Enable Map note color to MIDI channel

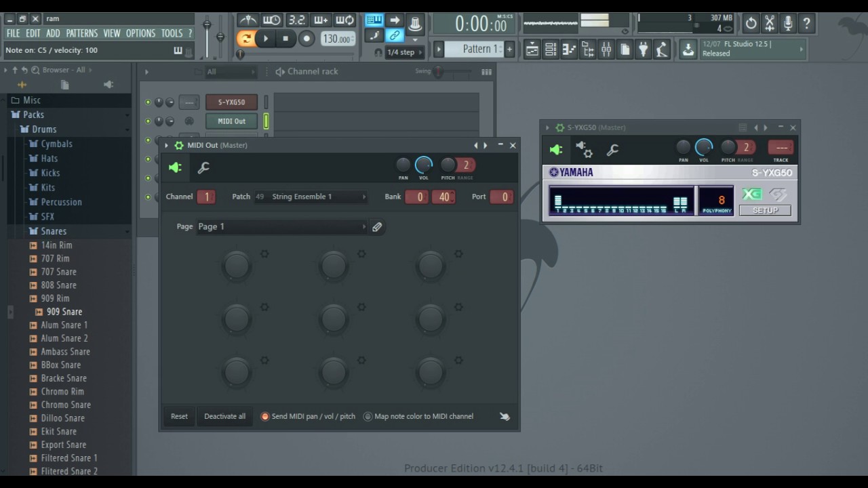368,416
